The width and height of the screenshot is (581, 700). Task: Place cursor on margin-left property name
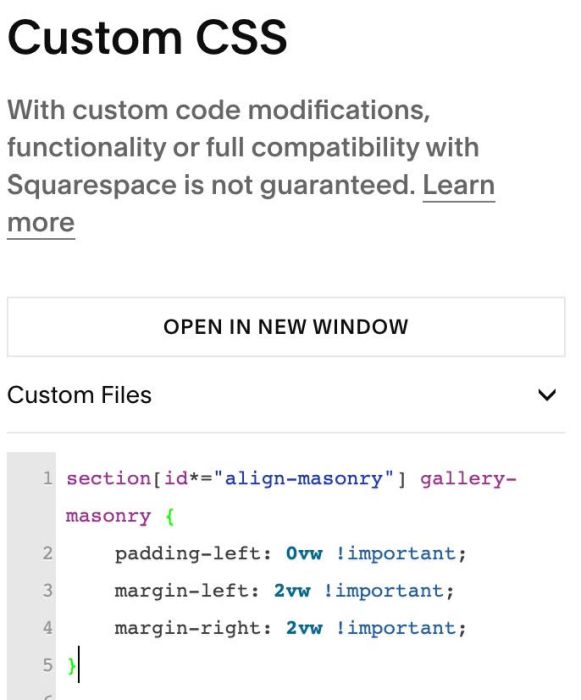point(181,591)
